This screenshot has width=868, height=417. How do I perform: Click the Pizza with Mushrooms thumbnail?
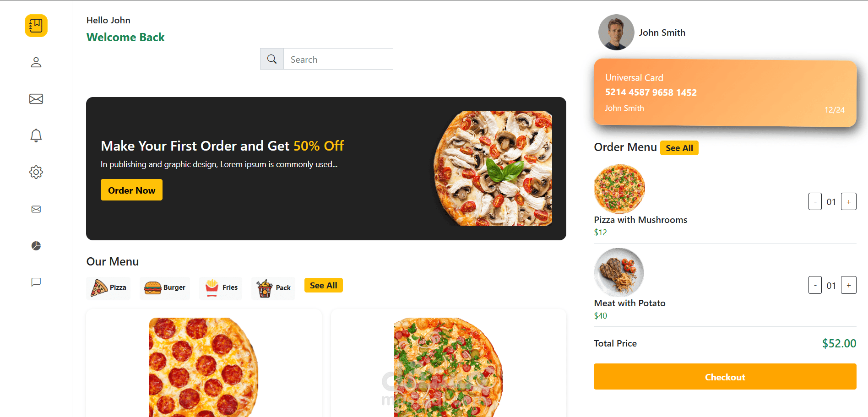click(x=619, y=189)
